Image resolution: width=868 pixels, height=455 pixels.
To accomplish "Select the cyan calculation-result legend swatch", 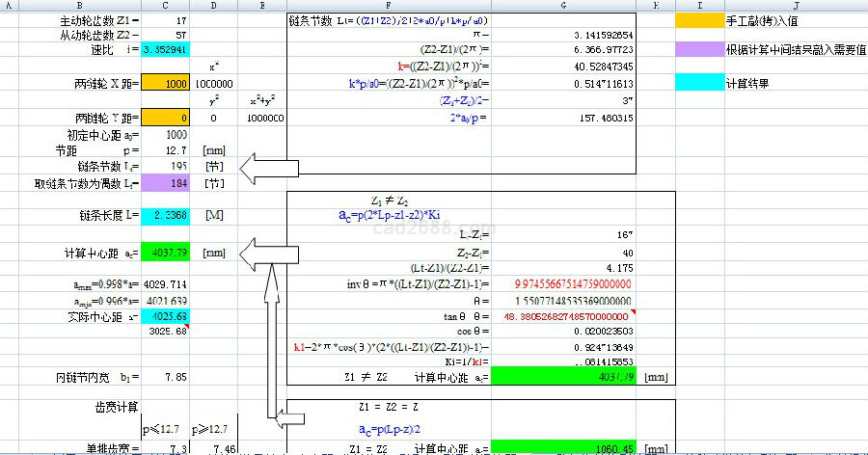I will click(699, 82).
